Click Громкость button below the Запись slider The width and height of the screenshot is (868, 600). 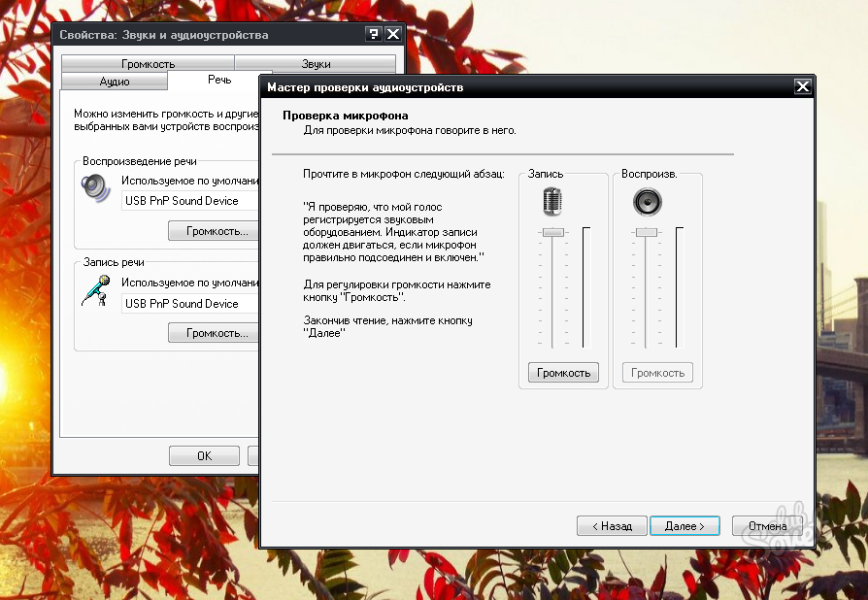tap(563, 373)
